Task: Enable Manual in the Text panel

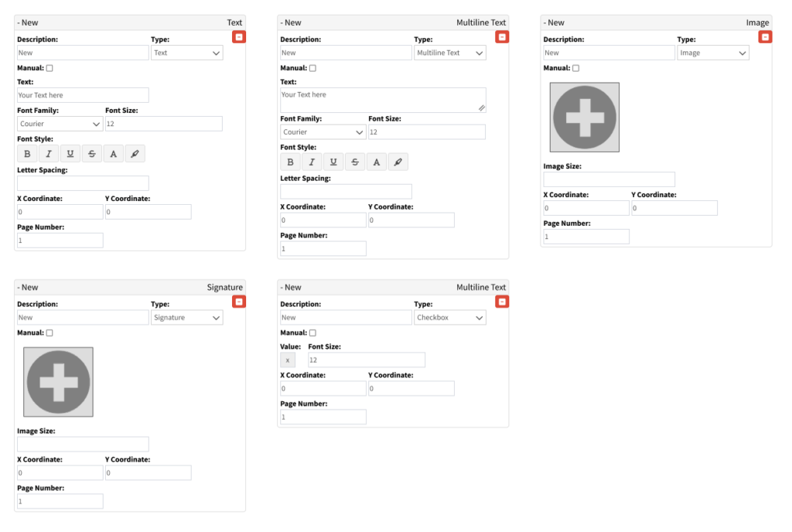Action: [x=49, y=68]
